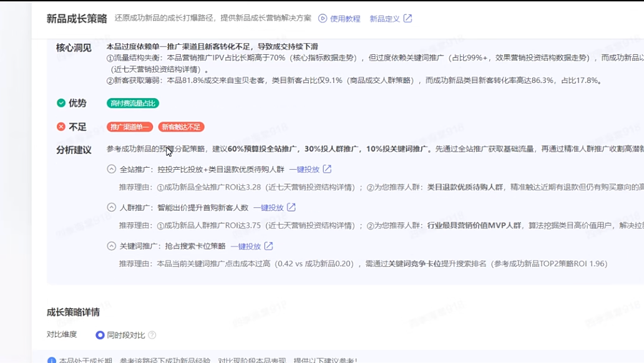Click the bold text 行业最具营销价值MVP人群
Image resolution: width=644 pixels, height=363 pixels.
click(x=474, y=225)
